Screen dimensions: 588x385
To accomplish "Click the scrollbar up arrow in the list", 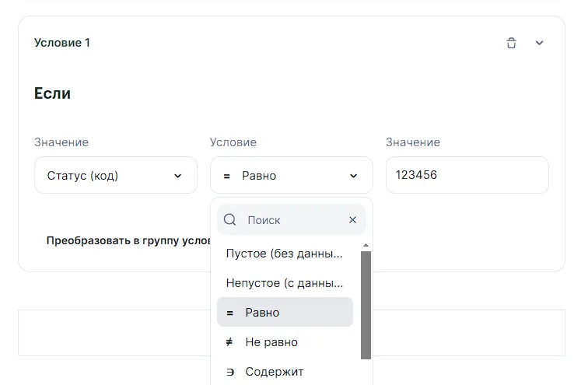I will [366, 246].
